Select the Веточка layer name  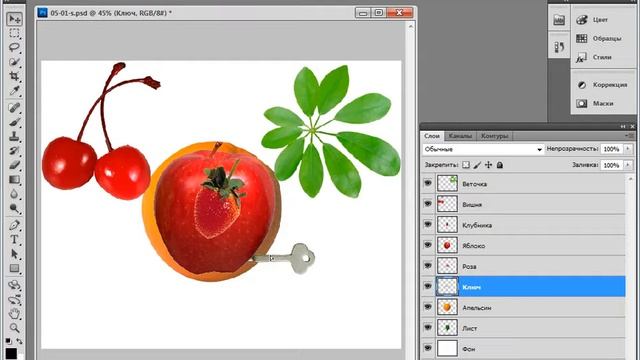474,184
